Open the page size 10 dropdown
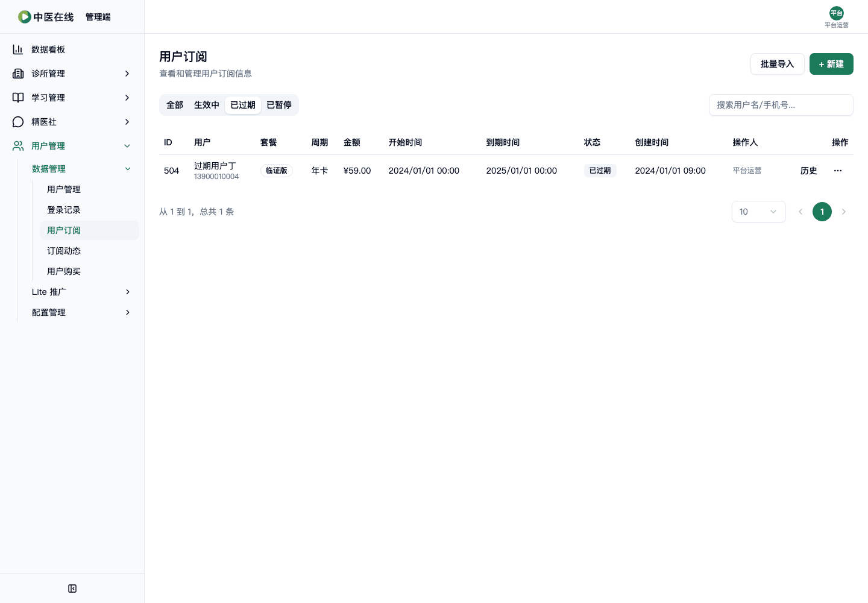The width and height of the screenshot is (868, 603). tap(759, 212)
